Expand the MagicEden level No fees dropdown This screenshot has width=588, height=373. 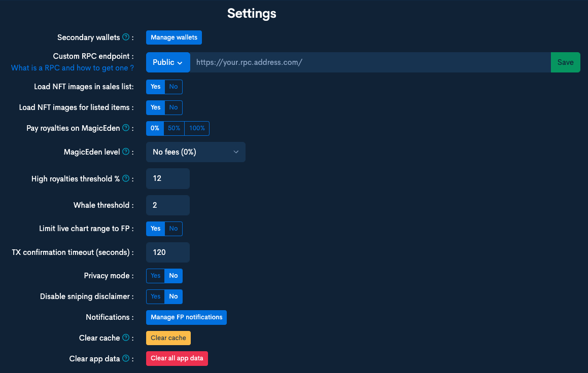(195, 152)
